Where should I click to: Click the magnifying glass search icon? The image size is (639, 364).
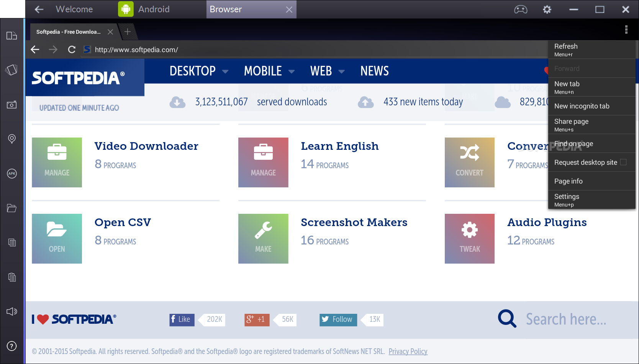pos(507,319)
